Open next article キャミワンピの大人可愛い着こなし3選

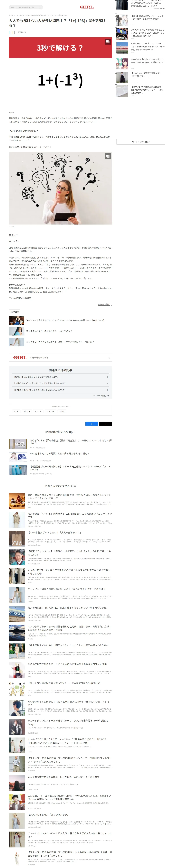click(x=60, y=342)
